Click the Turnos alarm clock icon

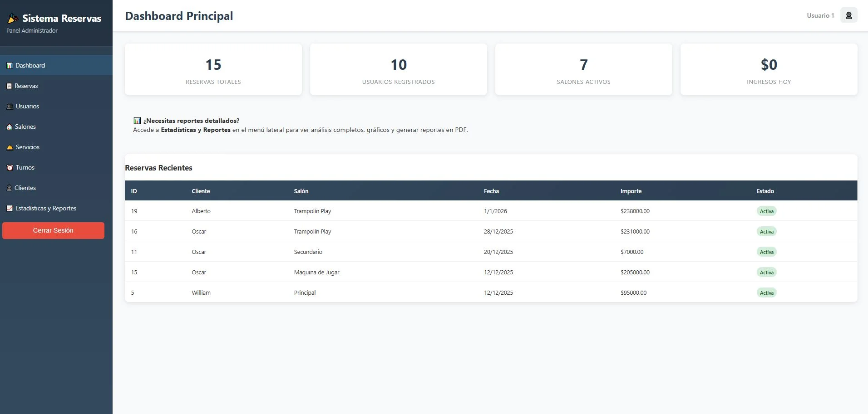9,167
